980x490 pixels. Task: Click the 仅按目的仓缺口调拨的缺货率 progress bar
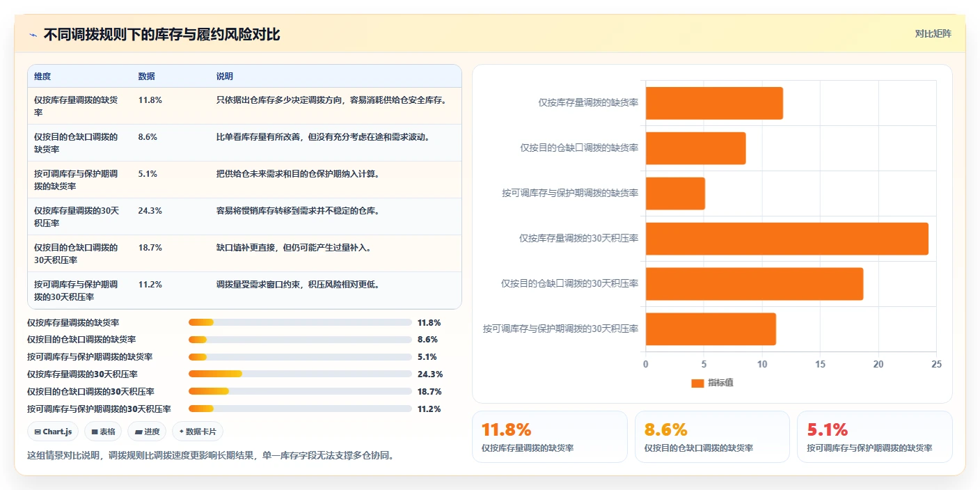pyautogui.click(x=300, y=340)
